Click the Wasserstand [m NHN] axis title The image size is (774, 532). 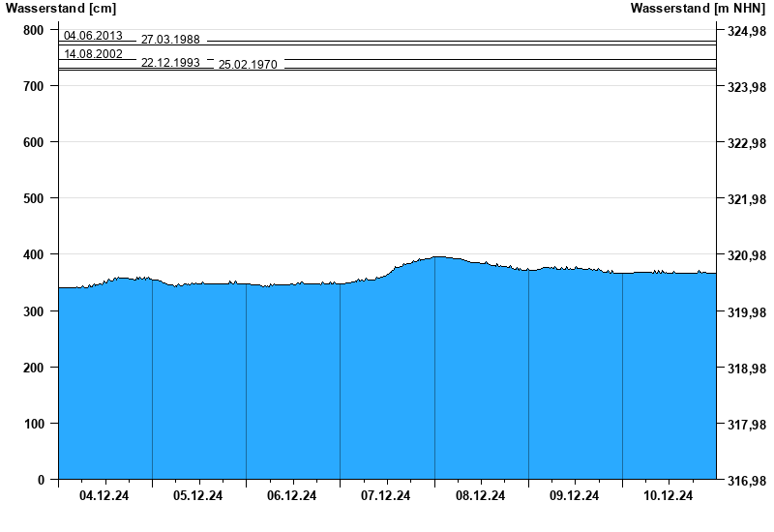[700, 9]
